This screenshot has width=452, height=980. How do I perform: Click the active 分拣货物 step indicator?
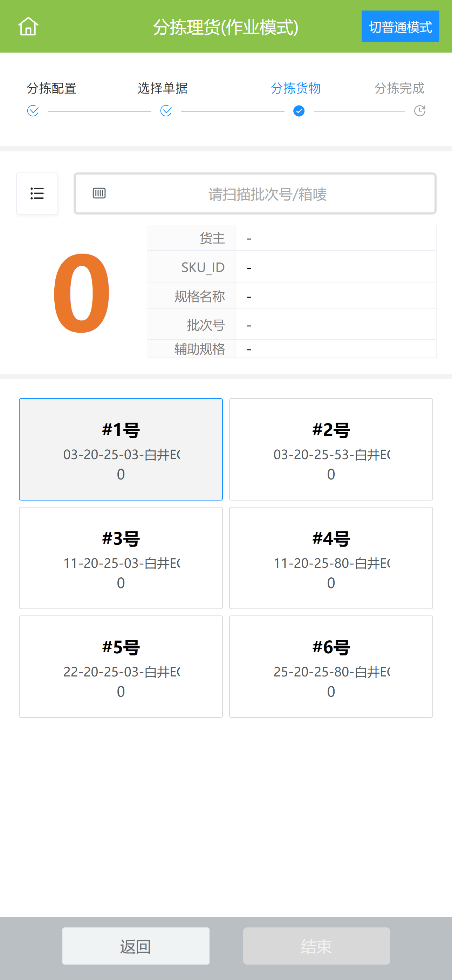pos(299,111)
